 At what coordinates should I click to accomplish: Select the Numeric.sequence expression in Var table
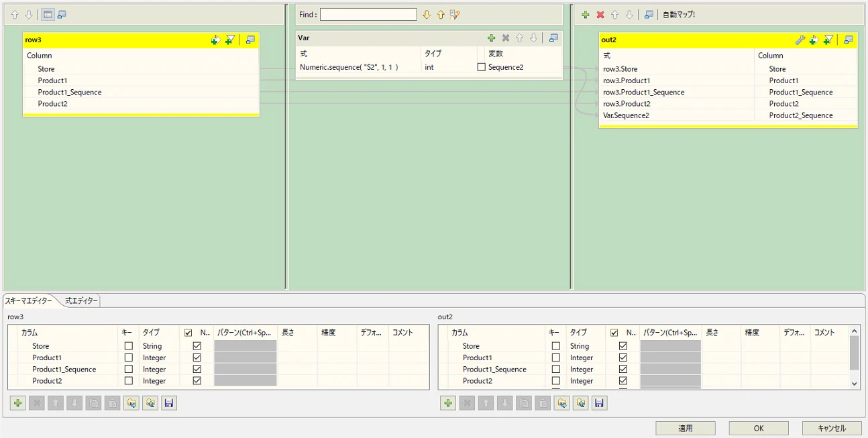click(349, 67)
